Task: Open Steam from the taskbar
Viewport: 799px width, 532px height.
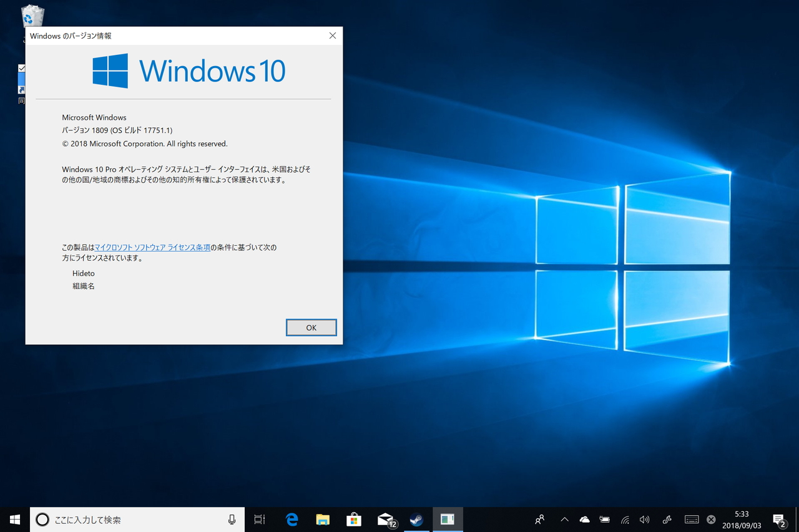Action: coord(416,519)
